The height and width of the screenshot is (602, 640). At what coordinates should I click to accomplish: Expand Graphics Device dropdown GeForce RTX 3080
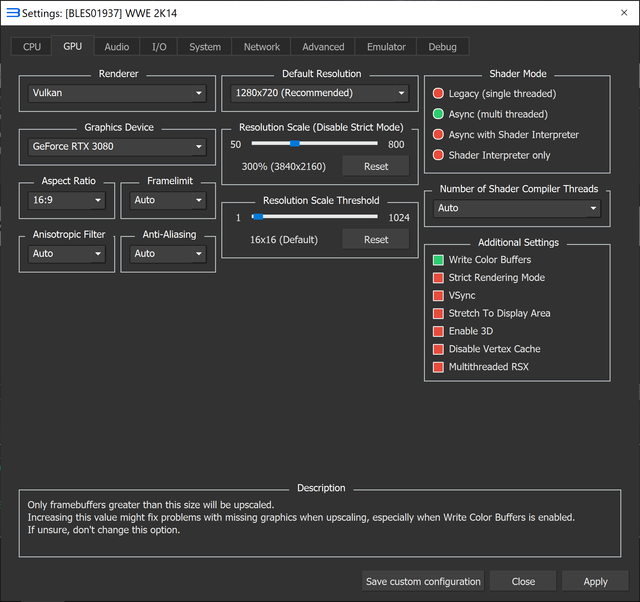117,147
